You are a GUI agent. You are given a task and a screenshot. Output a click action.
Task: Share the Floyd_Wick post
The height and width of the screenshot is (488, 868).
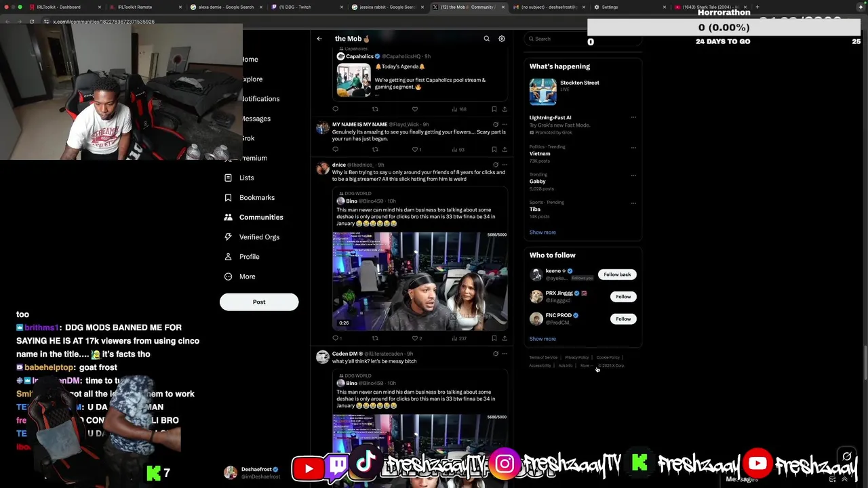click(x=504, y=149)
